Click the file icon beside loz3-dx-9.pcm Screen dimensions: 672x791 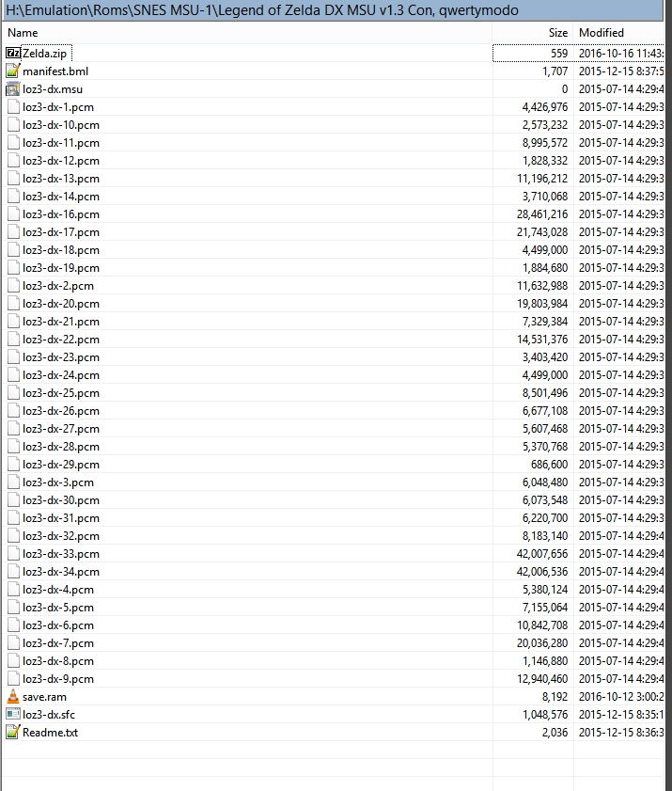click(13, 679)
